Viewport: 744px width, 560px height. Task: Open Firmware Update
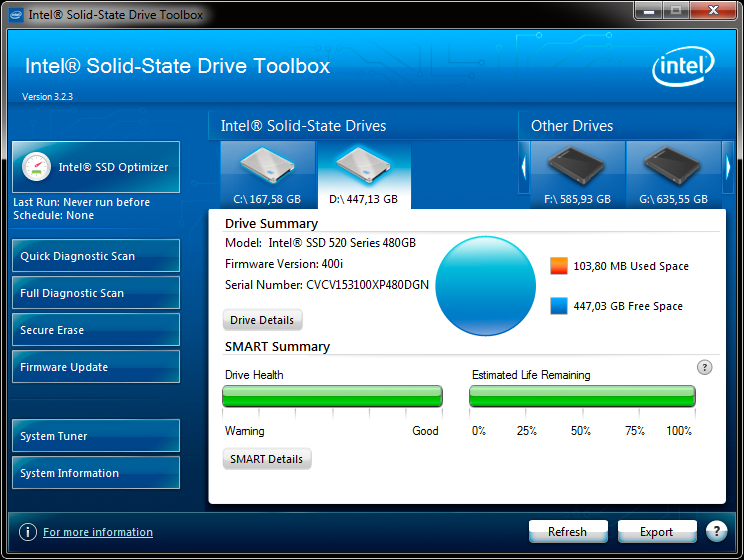(96, 367)
